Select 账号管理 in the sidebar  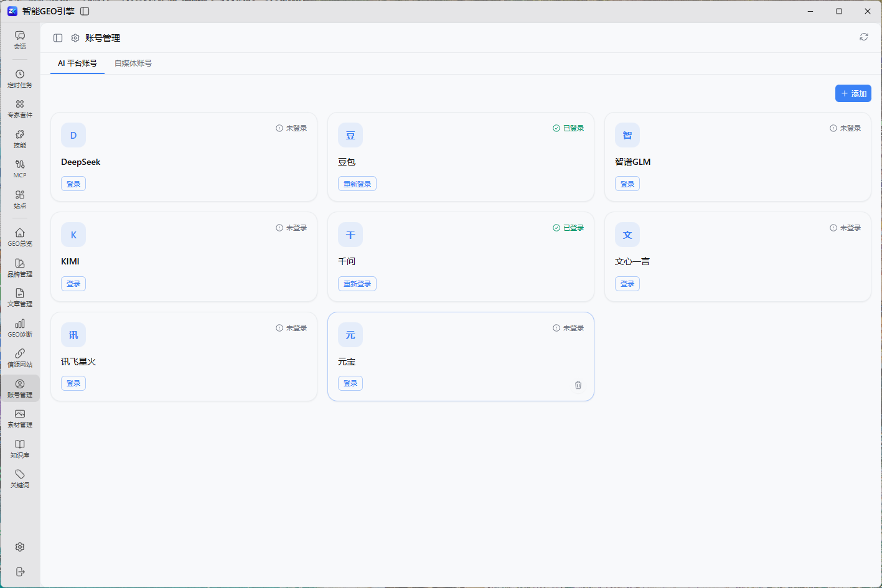coord(20,388)
